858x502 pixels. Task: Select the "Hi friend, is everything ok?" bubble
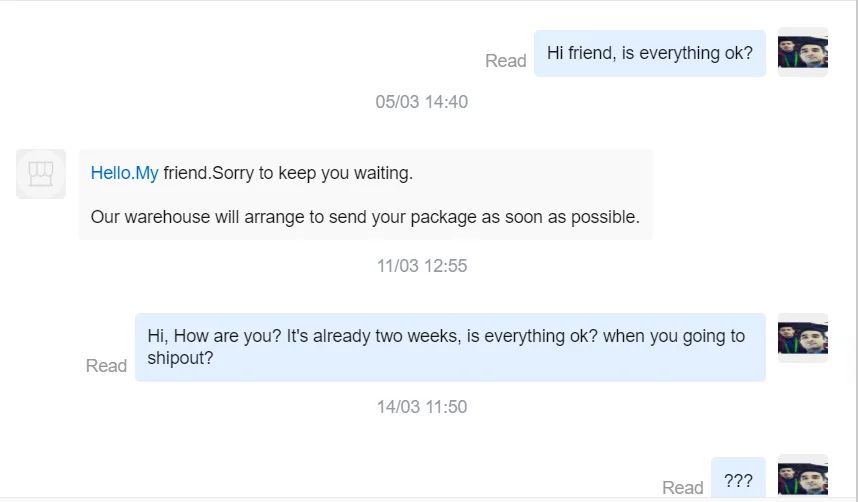click(x=649, y=53)
